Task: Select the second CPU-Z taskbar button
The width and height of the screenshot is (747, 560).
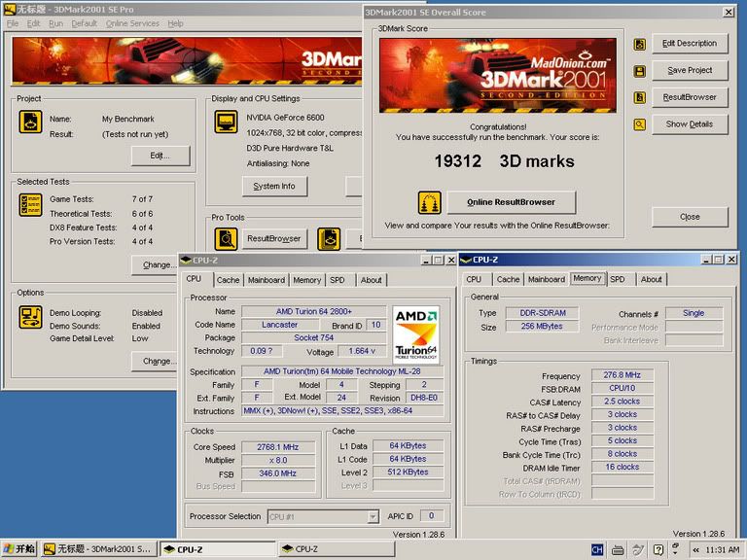Action: (337, 549)
